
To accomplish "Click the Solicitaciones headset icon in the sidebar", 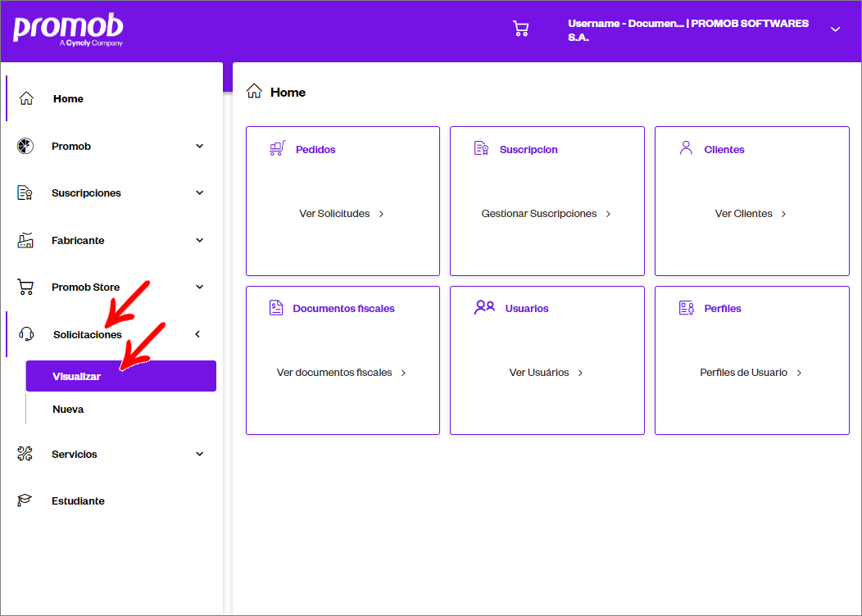I will (x=26, y=334).
